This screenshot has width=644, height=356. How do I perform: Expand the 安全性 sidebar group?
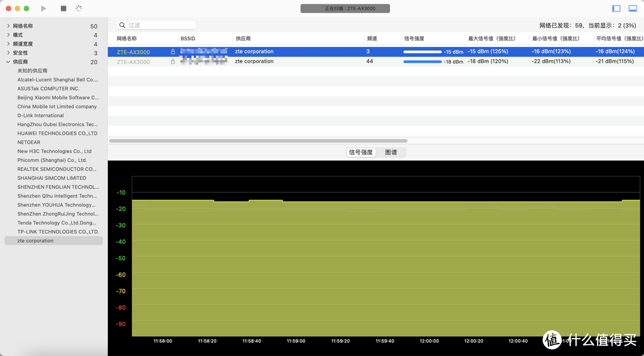(x=8, y=53)
